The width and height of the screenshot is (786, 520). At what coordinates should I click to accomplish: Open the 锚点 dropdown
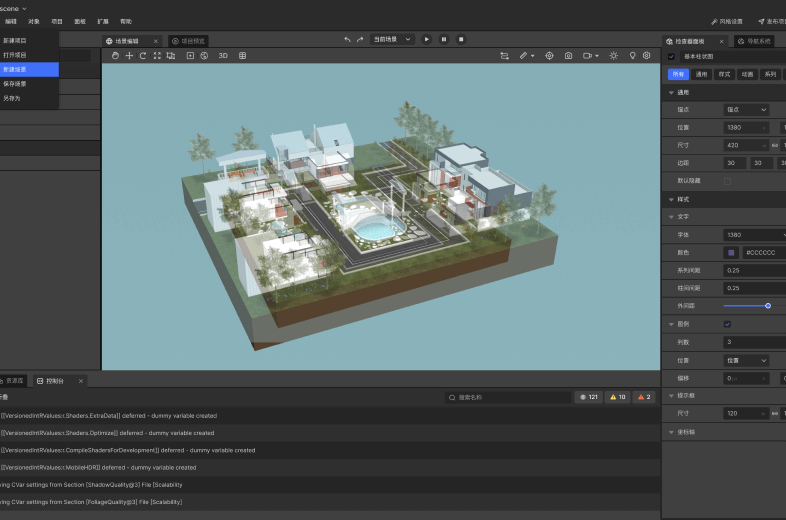(x=747, y=109)
